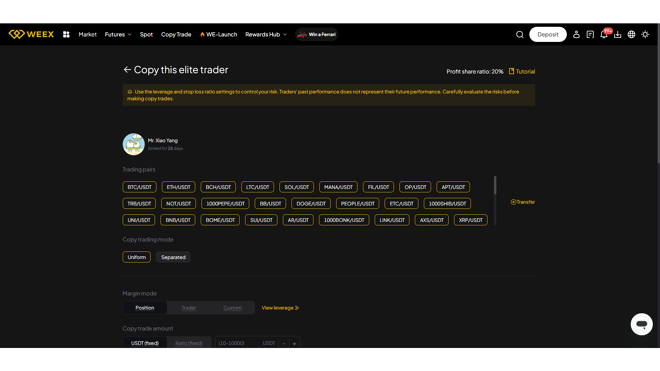Toggle the 1000PEPE/USDT trading pair
This screenshot has height=371, width=660.
pyautogui.click(x=225, y=203)
